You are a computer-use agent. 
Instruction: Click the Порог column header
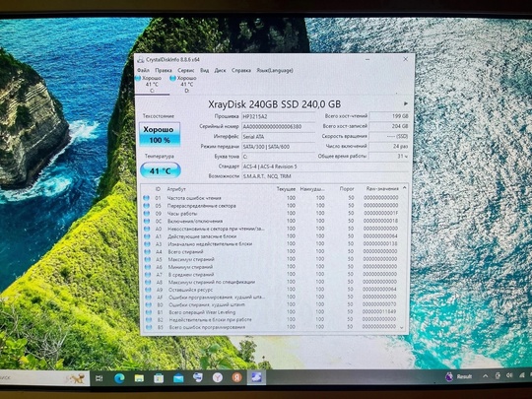[347, 189]
